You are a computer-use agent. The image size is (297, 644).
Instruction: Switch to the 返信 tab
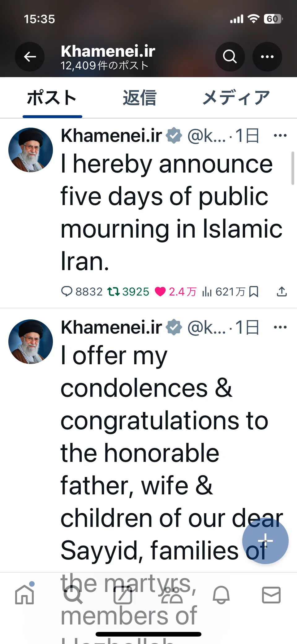(x=140, y=98)
